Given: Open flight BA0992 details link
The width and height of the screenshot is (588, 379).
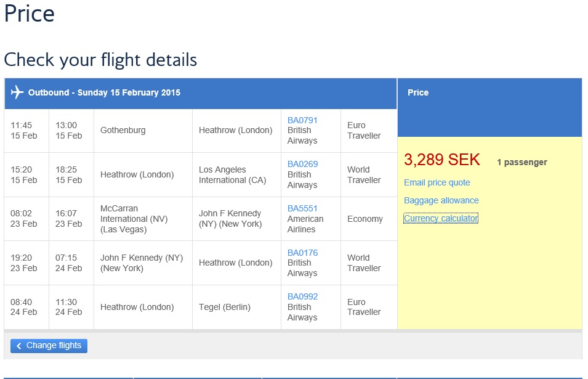Looking at the screenshot, I should click(302, 296).
